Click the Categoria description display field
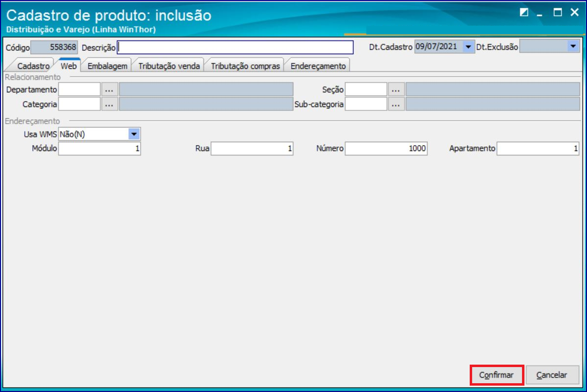The height and width of the screenshot is (392, 587). 206,104
